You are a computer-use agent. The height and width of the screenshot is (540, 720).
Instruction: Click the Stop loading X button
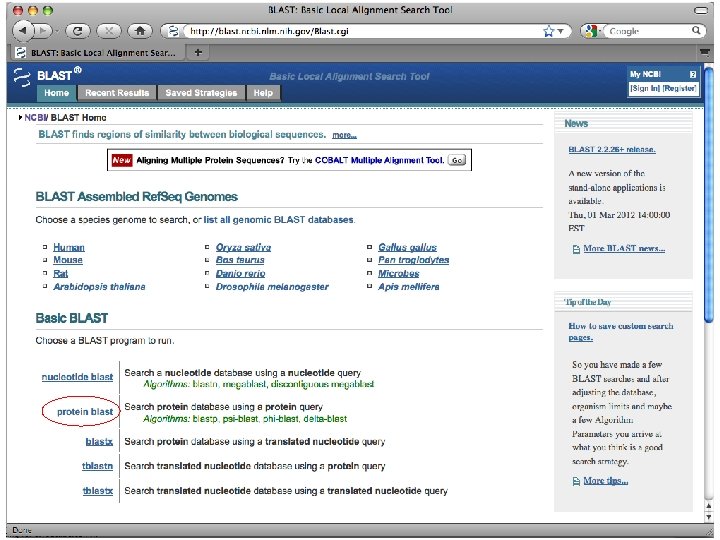coord(109,31)
